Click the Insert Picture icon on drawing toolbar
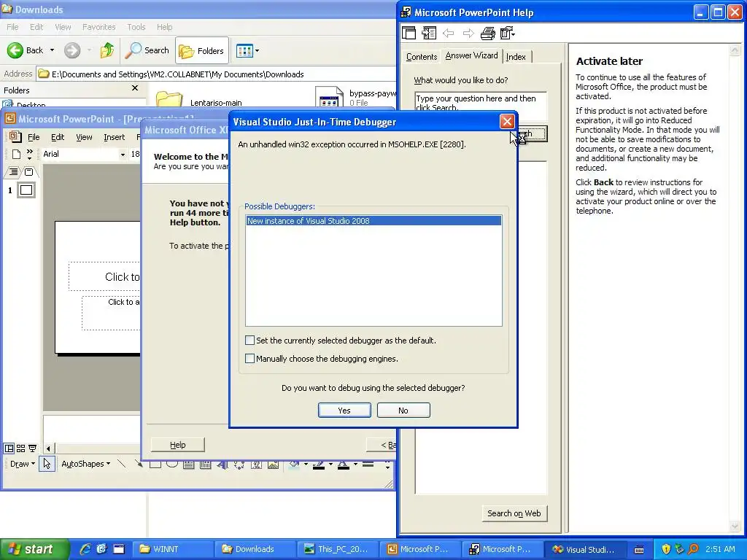The width and height of the screenshot is (747, 560). [x=274, y=464]
